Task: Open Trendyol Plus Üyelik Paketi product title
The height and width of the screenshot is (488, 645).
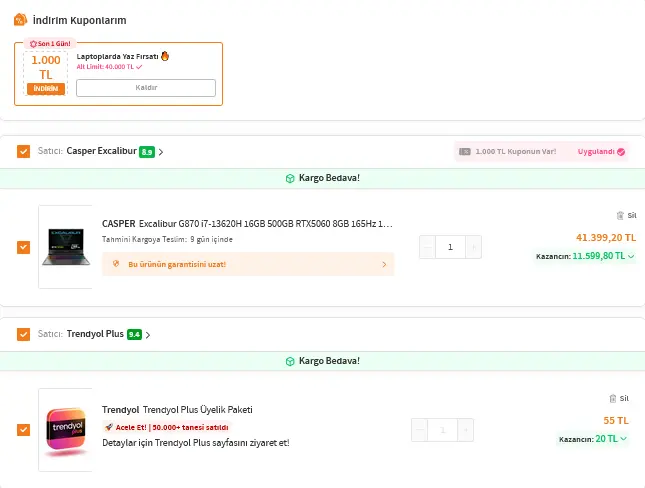Action: (x=177, y=410)
